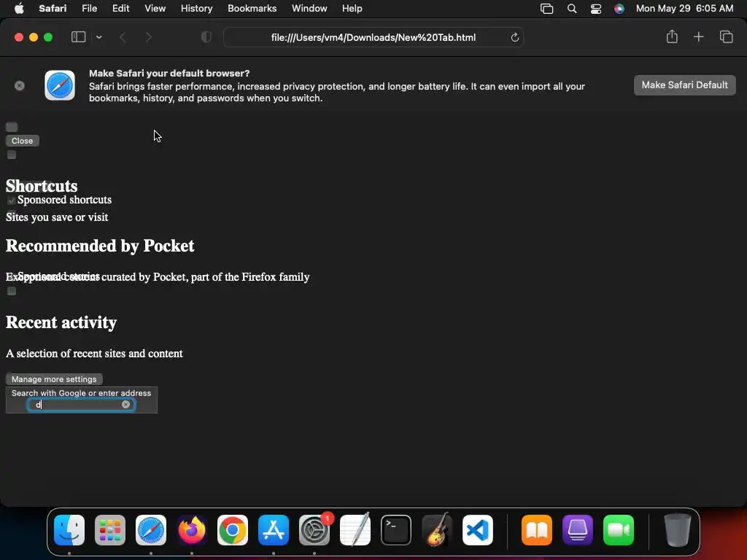Viewport: 747px width, 560px height.
Task: Open Books app from the dock
Action: coord(537,530)
